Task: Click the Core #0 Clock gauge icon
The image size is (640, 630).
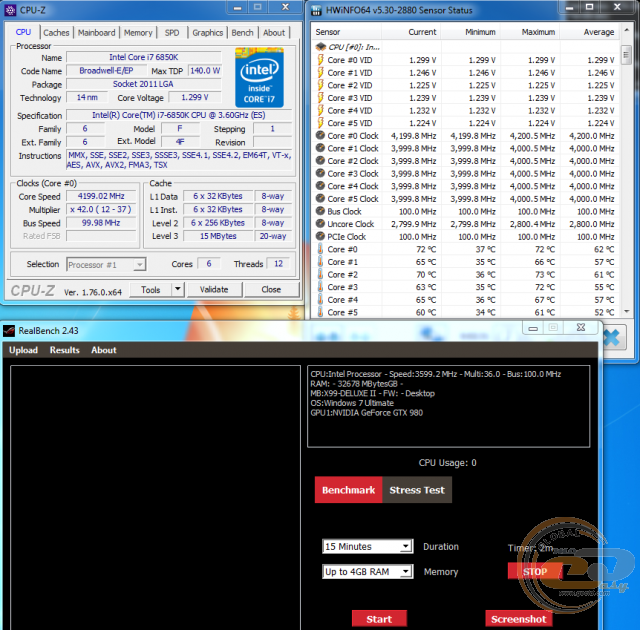Action: click(x=320, y=135)
